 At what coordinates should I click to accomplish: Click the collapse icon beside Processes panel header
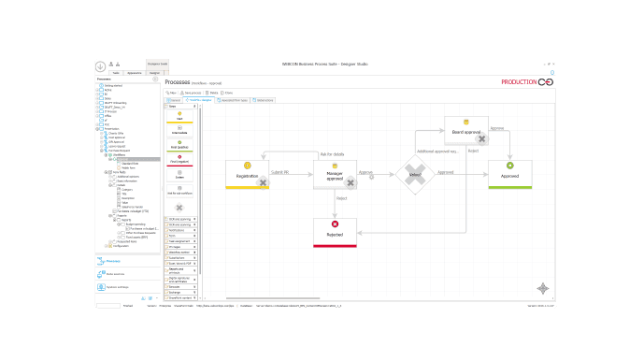[x=155, y=79]
